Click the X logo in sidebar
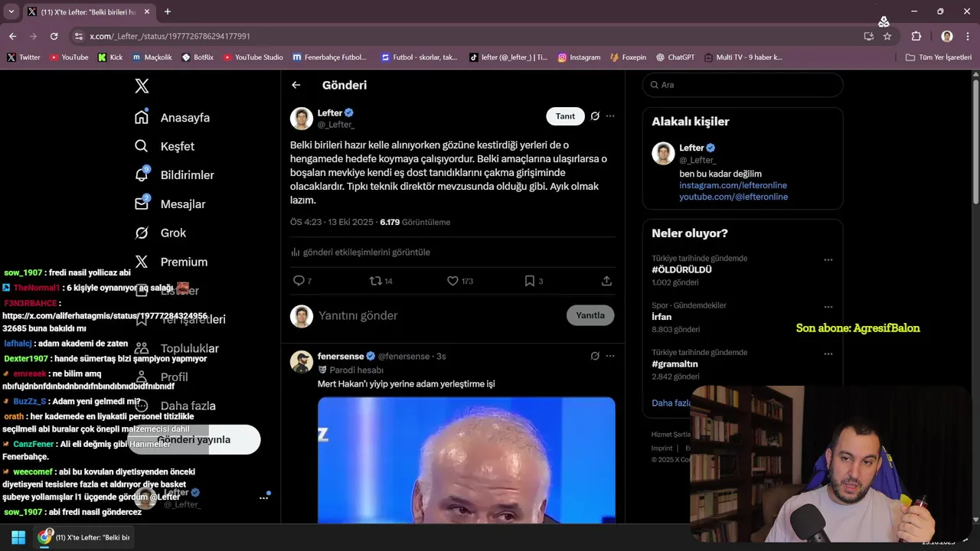 (142, 86)
